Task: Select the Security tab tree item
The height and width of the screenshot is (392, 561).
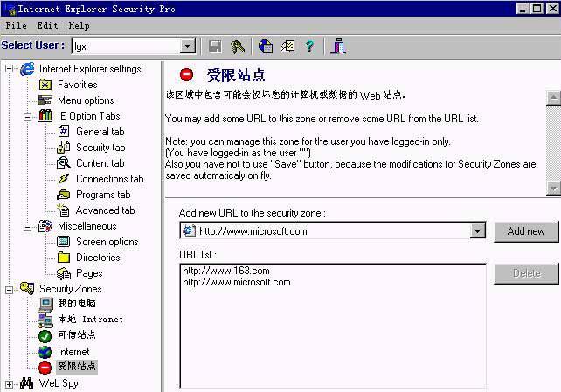Action: [x=100, y=148]
